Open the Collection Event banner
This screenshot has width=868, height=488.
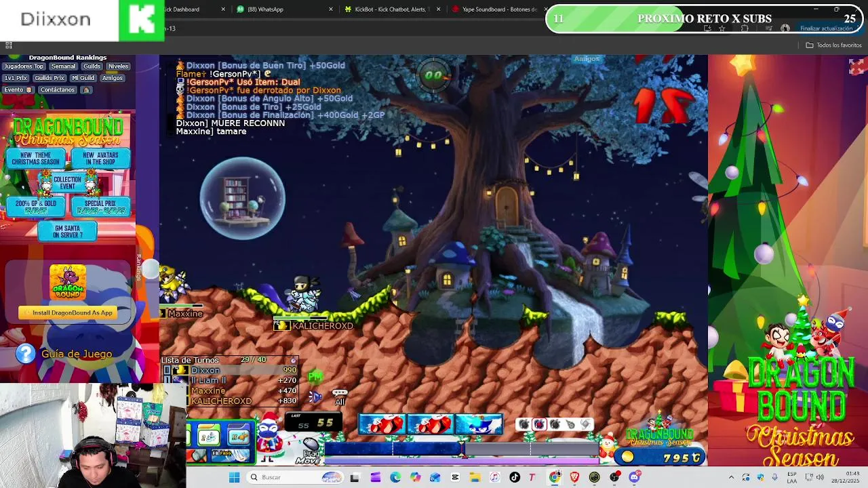(67, 182)
